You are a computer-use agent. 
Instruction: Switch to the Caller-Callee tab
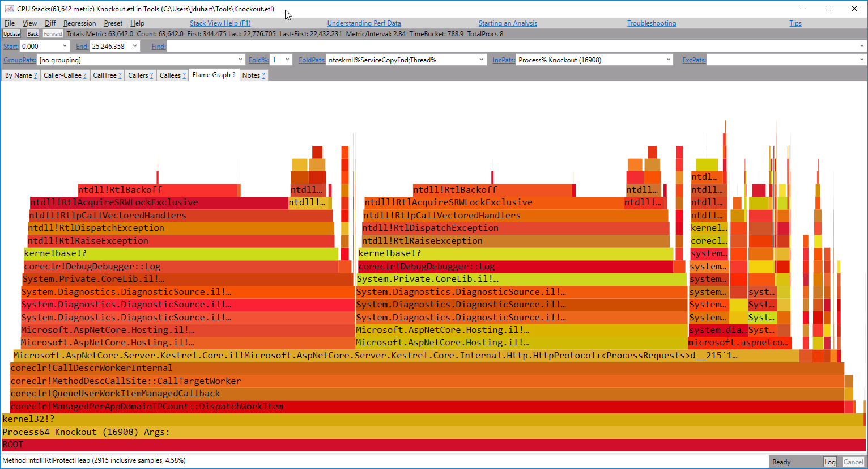(x=62, y=74)
